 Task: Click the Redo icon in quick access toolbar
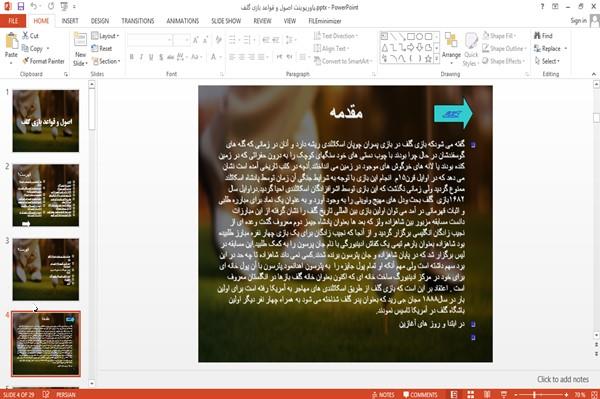pos(51,6)
